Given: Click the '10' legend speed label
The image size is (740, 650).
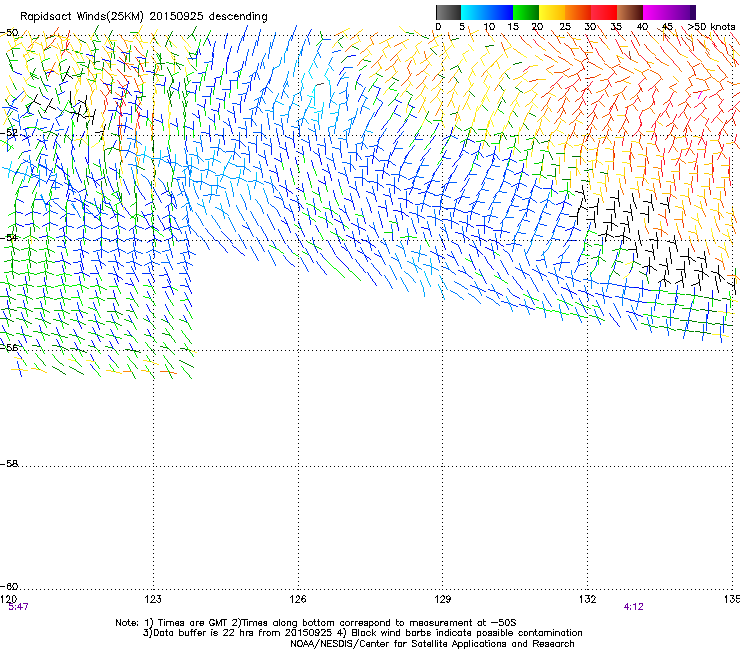Looking at the screenshot, I should pos(489,27).
